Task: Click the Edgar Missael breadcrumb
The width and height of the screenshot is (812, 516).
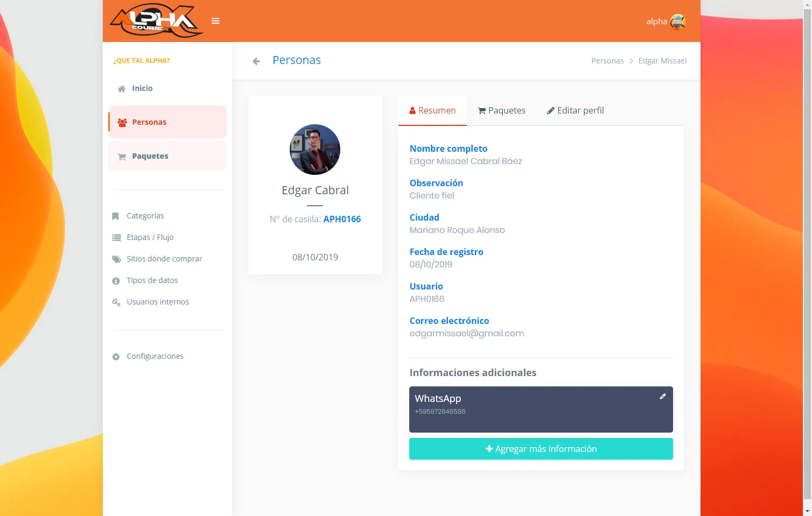Action: 662,61
